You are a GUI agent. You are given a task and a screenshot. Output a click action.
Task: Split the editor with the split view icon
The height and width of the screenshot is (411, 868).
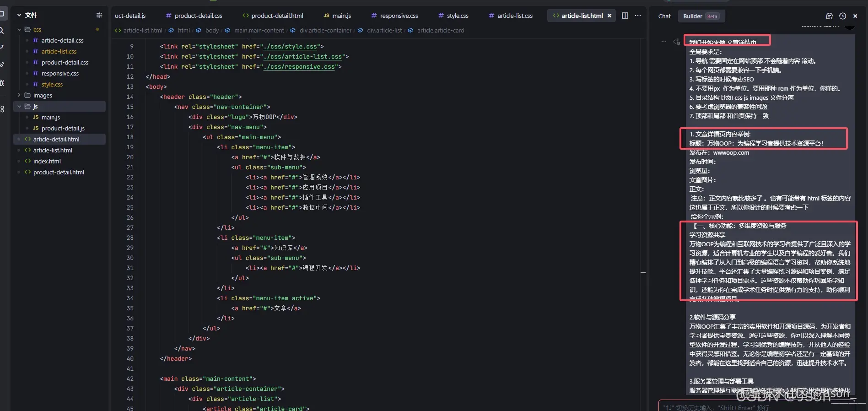pyautogui.click(x=625, y=16)
